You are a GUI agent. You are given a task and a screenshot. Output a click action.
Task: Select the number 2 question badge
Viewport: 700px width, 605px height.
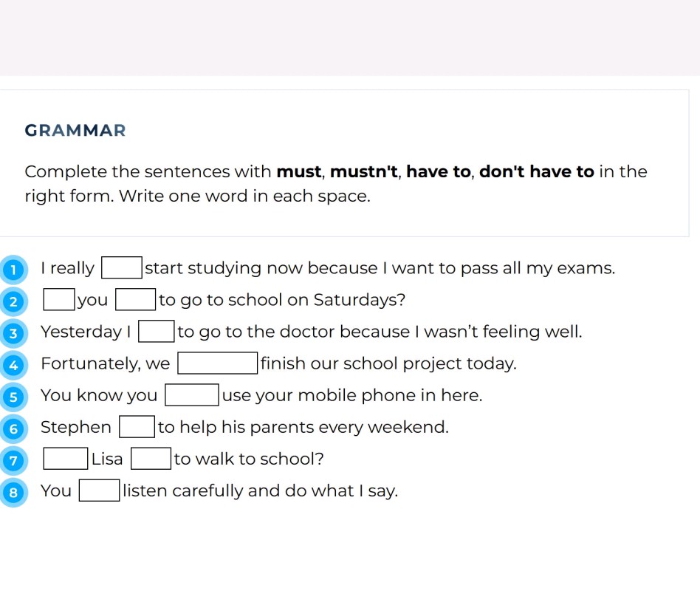13,301
